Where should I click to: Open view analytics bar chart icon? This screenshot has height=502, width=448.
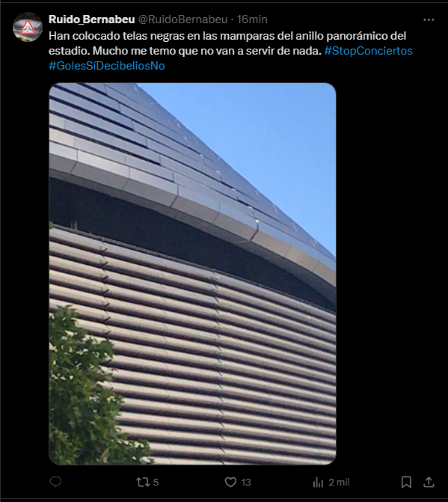point(318,482)
